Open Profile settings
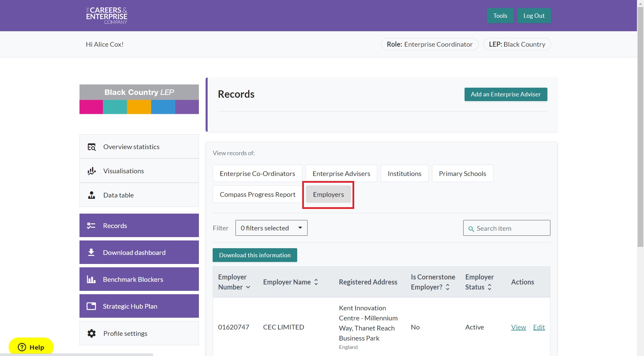The width and height of the screenshot is (644, 356). [139, 333]
